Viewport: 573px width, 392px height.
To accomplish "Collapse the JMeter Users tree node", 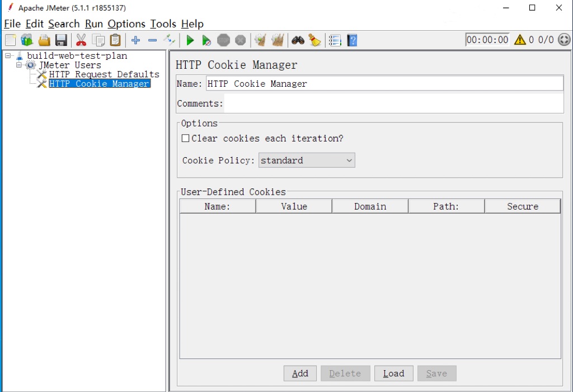I will pos(19,65).
